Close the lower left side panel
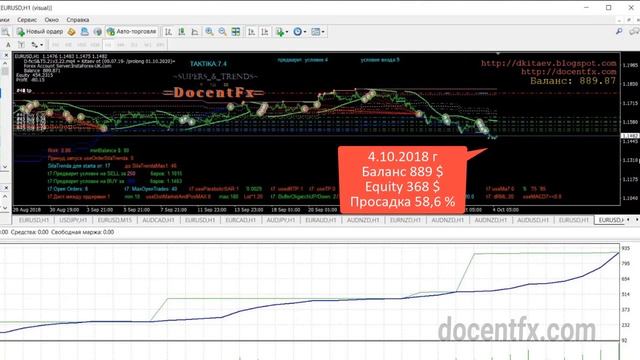This screenshot has height=360, width=640. pyautogui.click(x=6, y=188)
